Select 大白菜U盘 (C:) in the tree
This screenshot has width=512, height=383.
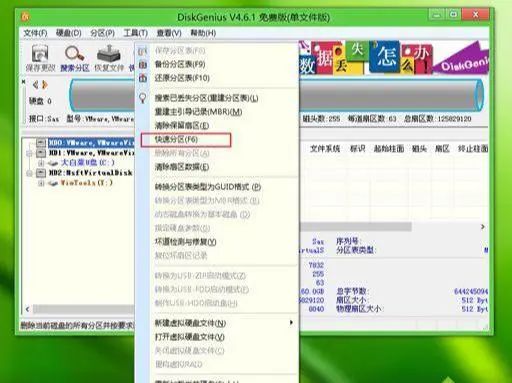pos(87,163)
